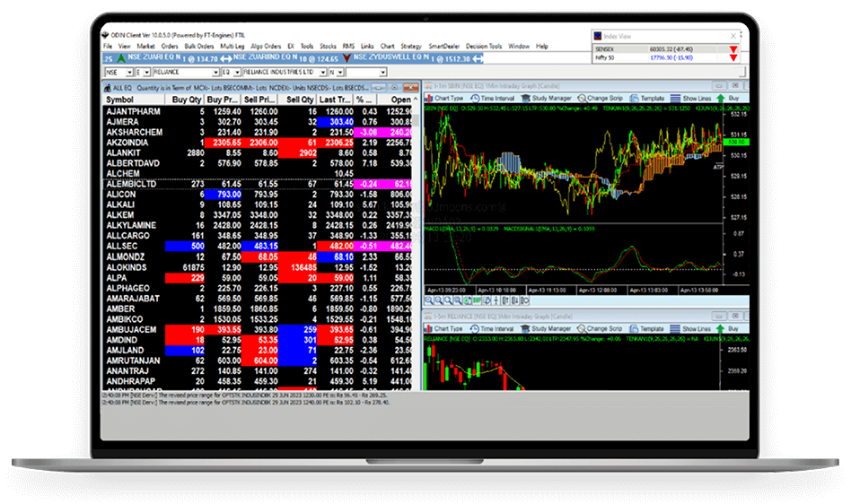Screen dimensions: 851x504
Task: Click blue 793.00 buy price in ALICON row
Action: click(224, 195)
